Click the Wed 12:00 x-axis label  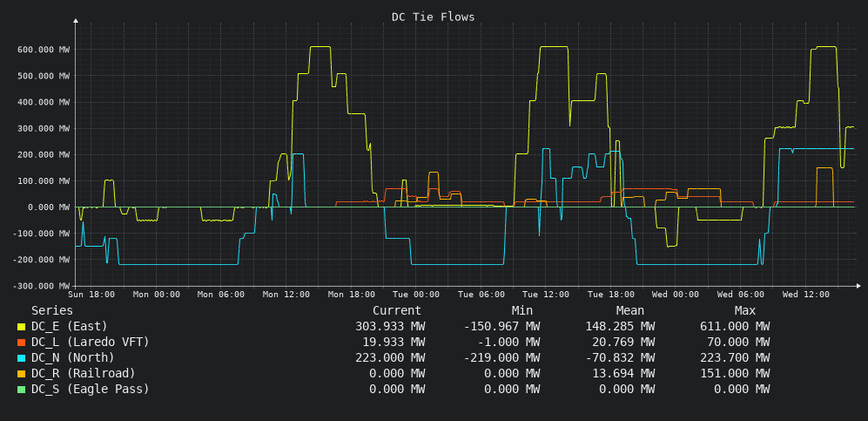tap(805, 295)
